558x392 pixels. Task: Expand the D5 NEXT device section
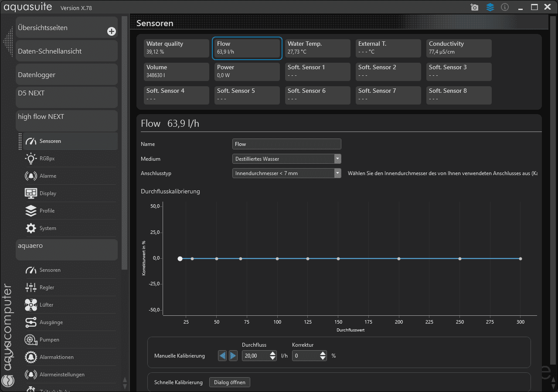coord(67,97)
